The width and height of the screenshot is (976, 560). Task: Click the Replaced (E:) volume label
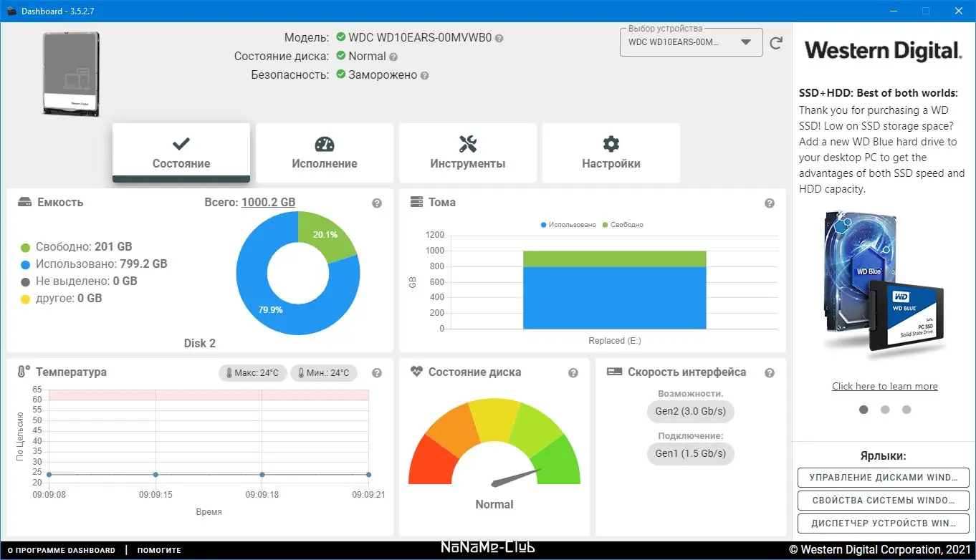pyautogui.click(x=615, y=341)
